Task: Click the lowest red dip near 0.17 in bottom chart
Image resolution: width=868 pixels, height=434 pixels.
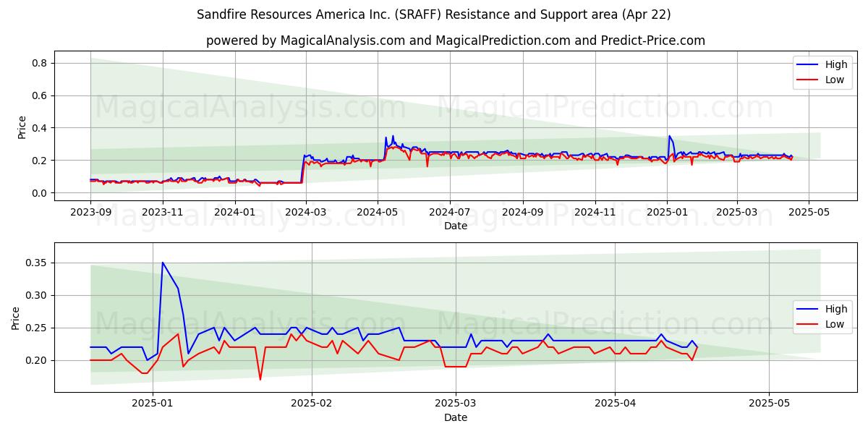Action: tap(260, 379)
